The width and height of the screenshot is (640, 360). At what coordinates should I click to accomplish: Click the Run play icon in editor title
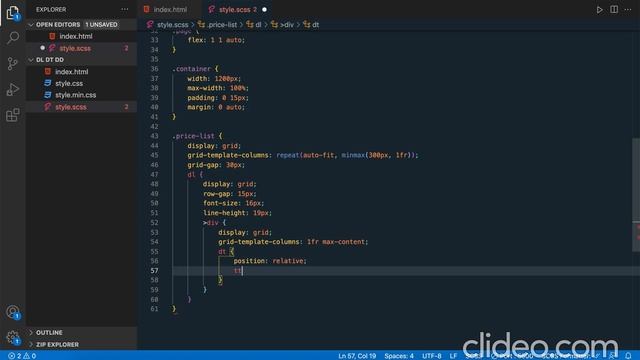(599, 9)
